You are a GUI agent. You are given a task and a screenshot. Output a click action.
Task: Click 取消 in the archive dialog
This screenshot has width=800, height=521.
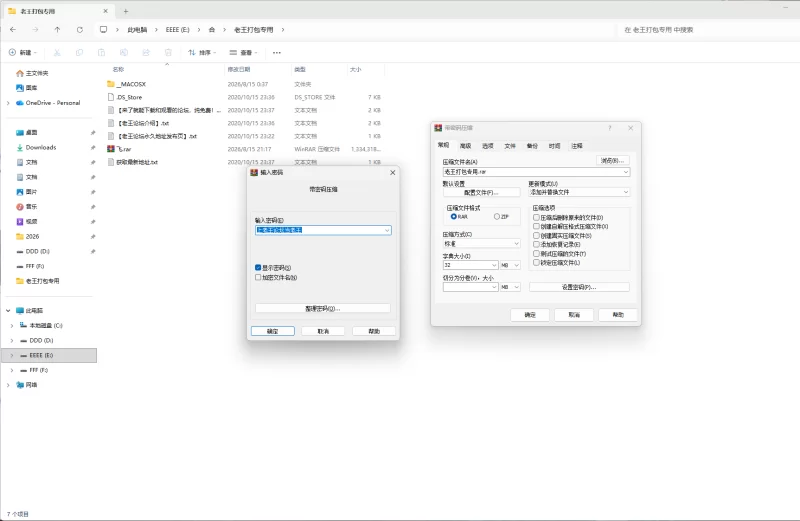(574, 315)
